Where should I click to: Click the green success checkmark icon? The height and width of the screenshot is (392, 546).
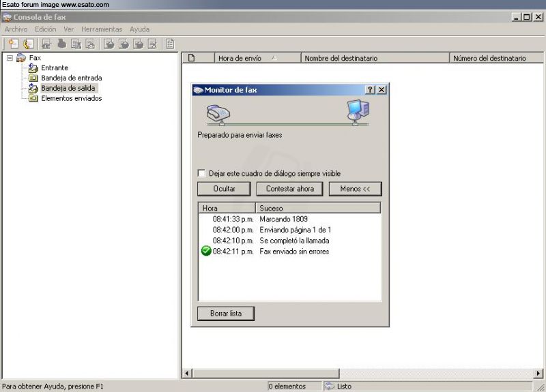tap(206, 252)
